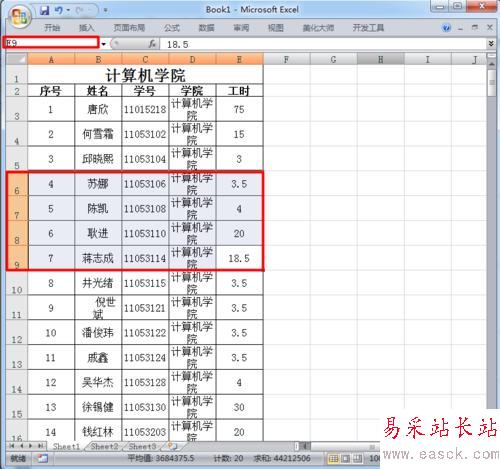Click hours cell 18.5 in row 9

click(239, 258)
